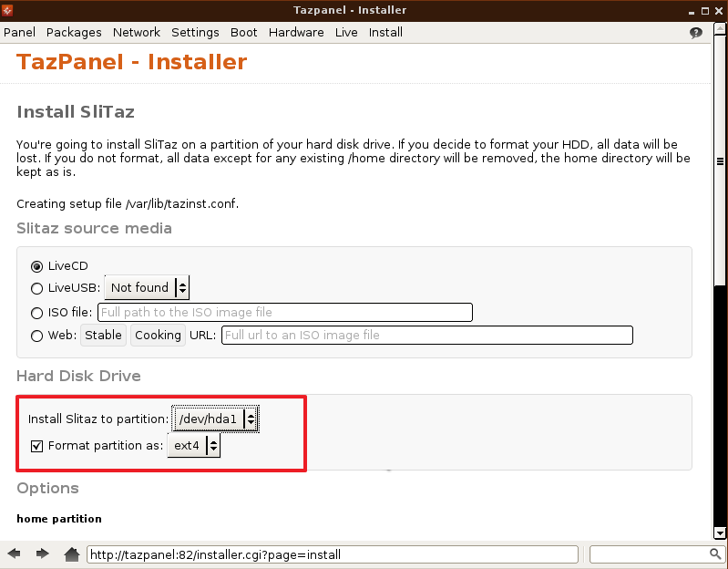Image resolution: width=728 pixels, height=569 pixels.
Task: Open the Panel menu
Action: 19,33
